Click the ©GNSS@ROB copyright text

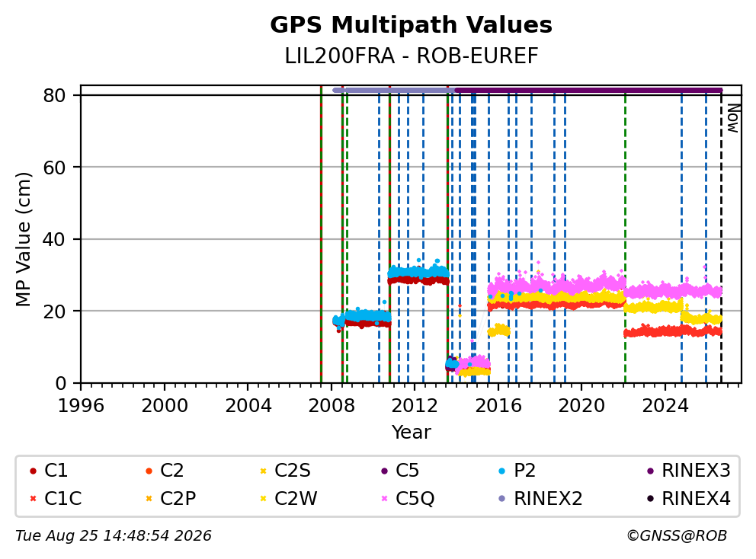click(677, 536)
